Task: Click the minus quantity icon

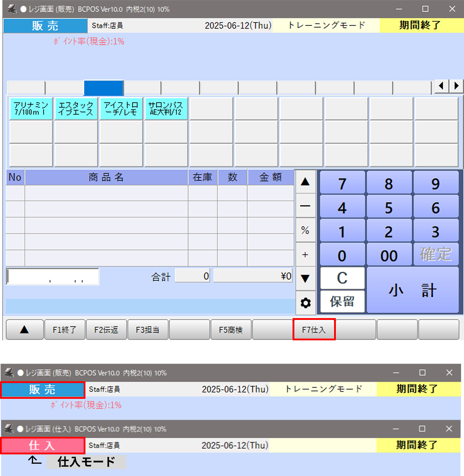Action: pyautogui.click(x=305, y=206)
